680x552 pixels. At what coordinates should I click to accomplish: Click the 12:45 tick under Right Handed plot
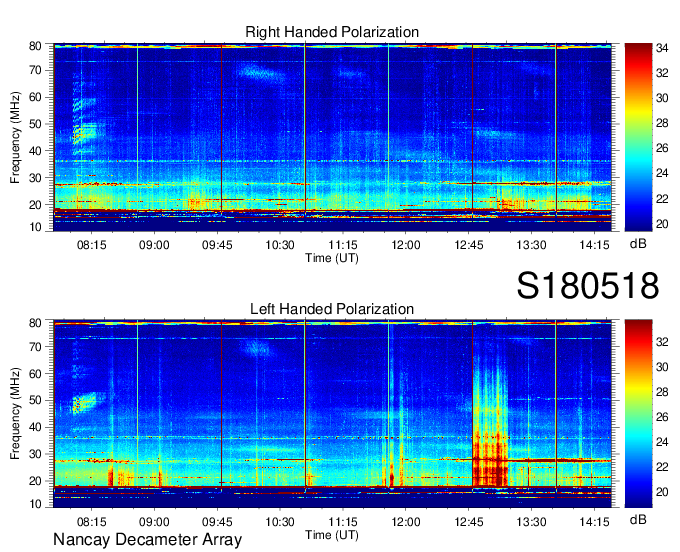[x=469, y=245]
